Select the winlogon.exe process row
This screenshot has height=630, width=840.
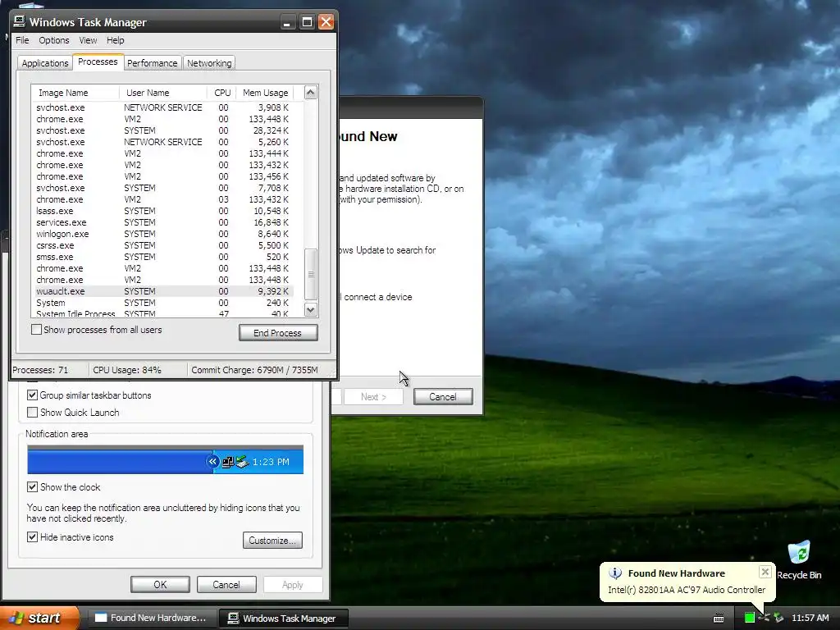pos(164,234)
